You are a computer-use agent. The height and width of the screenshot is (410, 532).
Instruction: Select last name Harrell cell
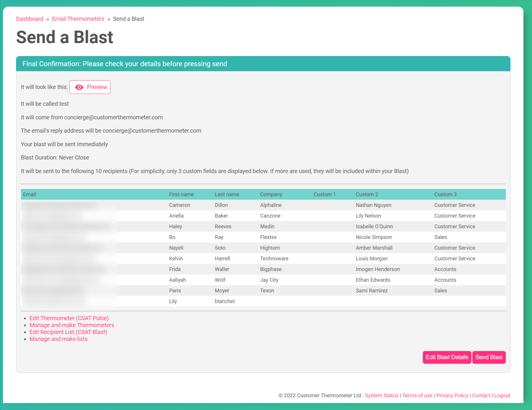[222, 259]
